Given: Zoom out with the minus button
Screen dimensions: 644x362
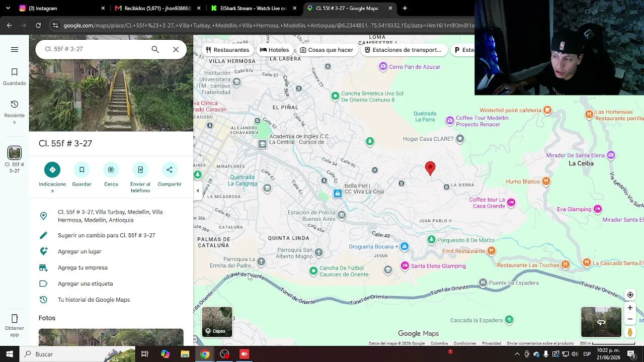Looking at the screenshot, I should point(630,319).
